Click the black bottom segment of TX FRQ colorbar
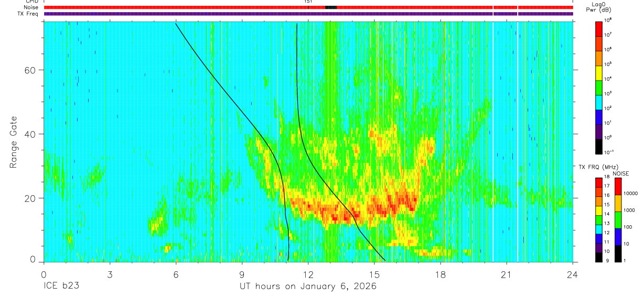The width and height of the screenshot is (644, 297). 598,258
